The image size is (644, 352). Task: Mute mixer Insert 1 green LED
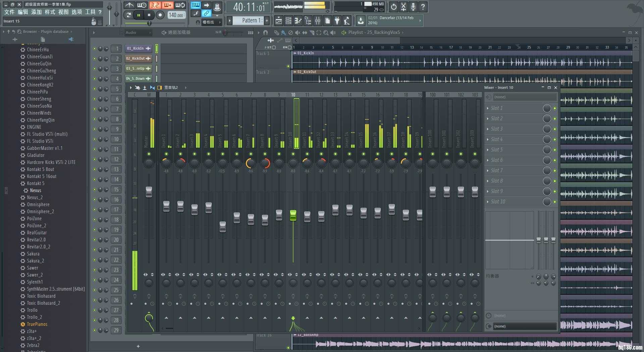pos(166,154)
